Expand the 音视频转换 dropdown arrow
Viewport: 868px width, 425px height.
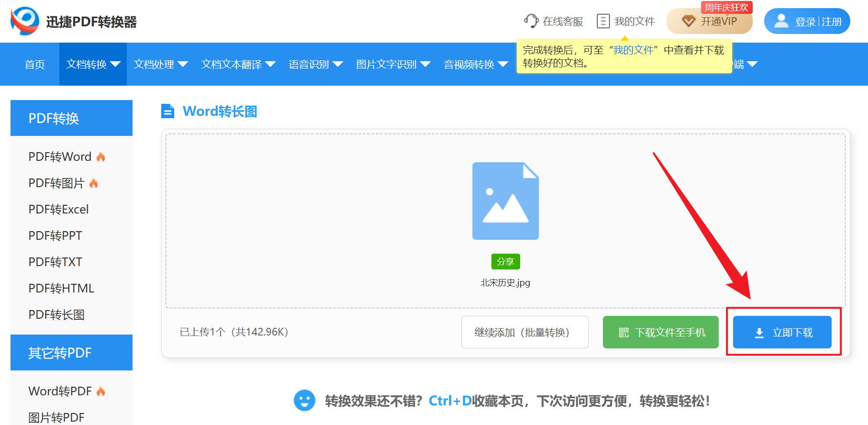[503, 64]
